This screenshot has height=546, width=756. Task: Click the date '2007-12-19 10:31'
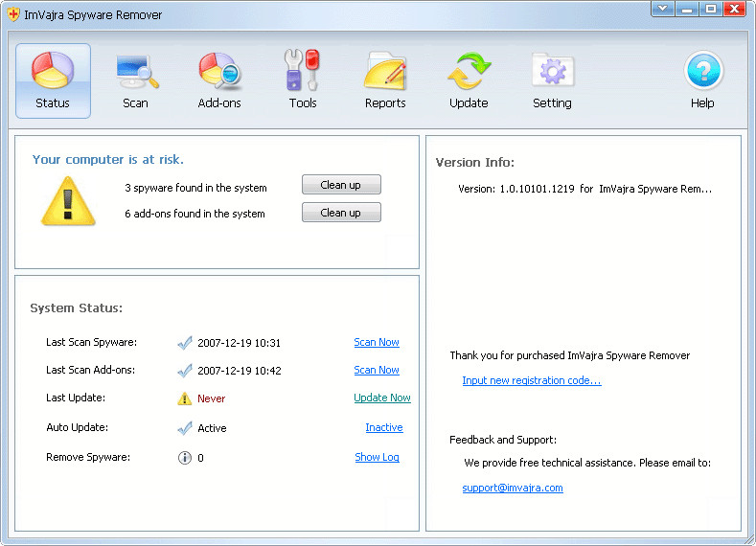240,343
